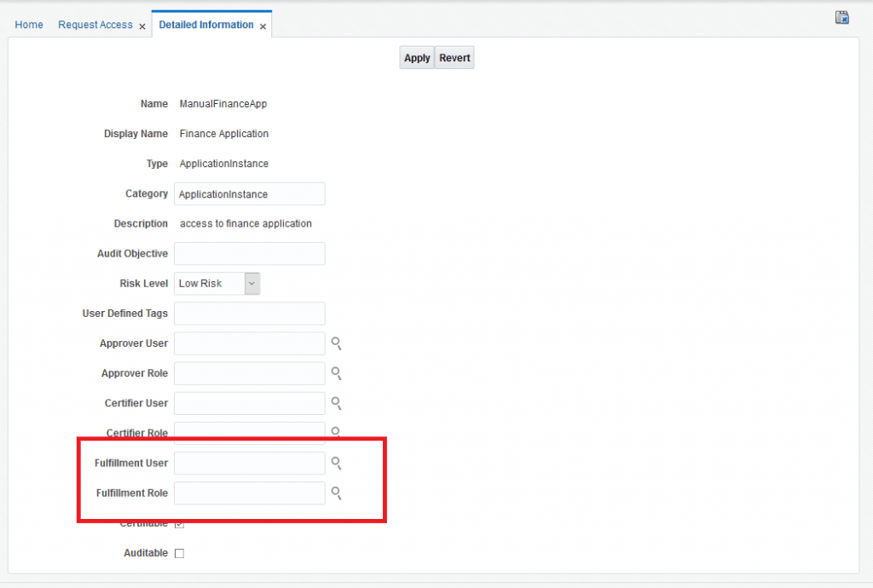
Task: Click the Revert button
Action: (x=454, y=58)
